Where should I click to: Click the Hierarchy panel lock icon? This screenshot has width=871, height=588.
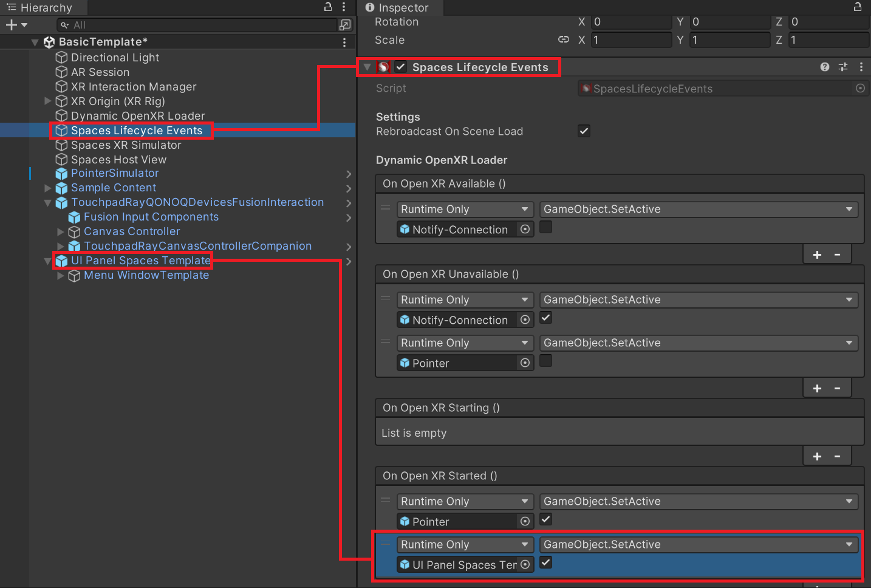tap(328, 7)
